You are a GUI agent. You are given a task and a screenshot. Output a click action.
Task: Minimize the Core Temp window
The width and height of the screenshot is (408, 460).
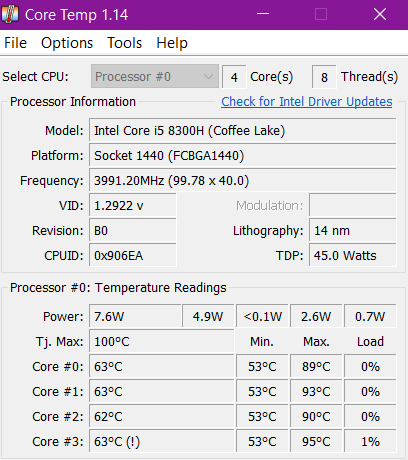pos(263,14)
